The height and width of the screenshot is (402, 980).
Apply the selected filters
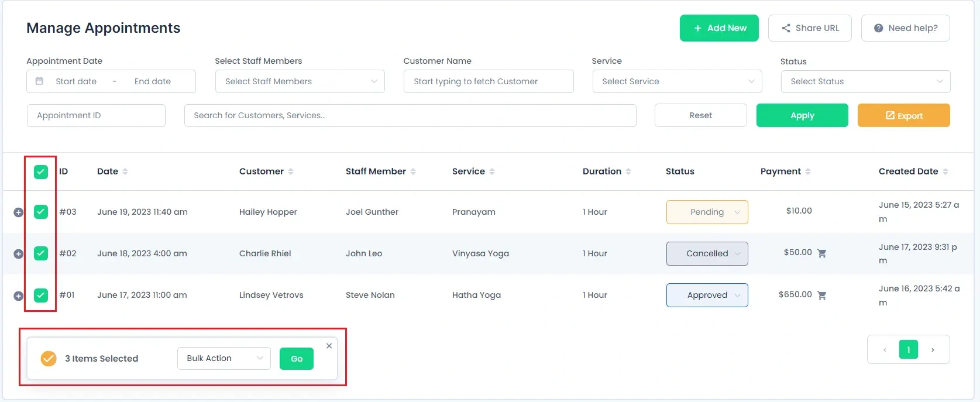point(802,115)
